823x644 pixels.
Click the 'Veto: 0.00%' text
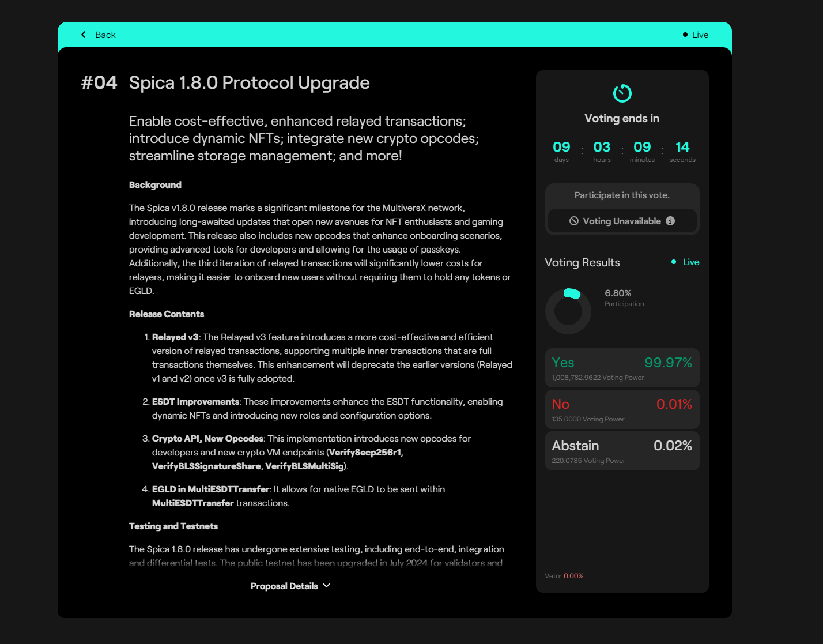[564, 576]
